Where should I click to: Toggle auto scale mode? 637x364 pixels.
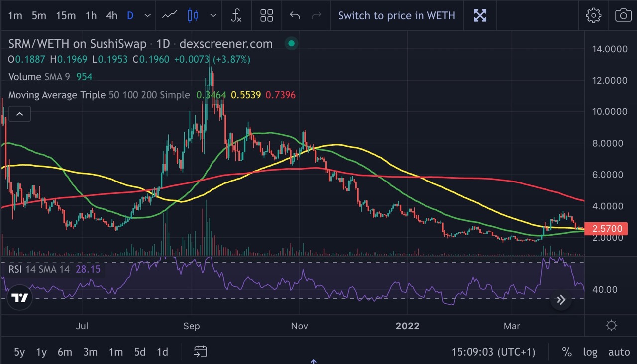[619, 352]
